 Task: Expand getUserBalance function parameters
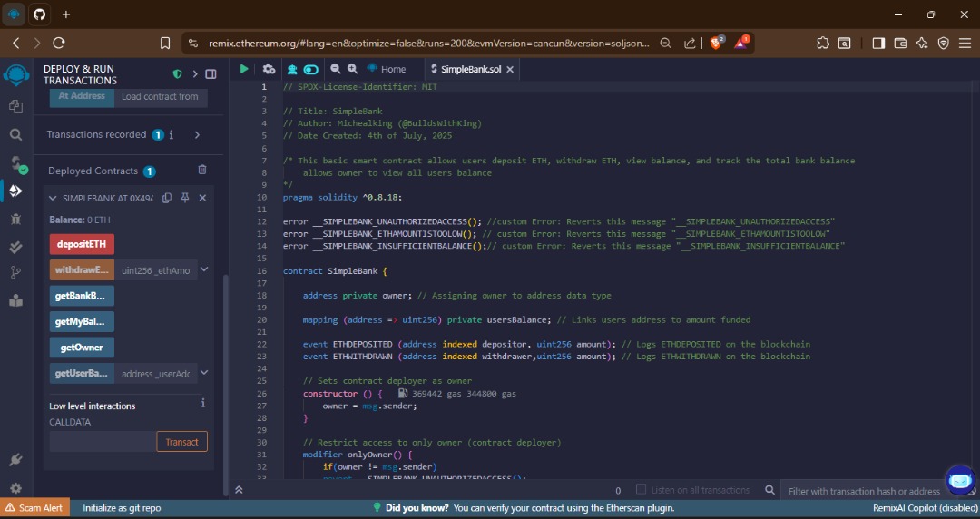tap(204, 373)
